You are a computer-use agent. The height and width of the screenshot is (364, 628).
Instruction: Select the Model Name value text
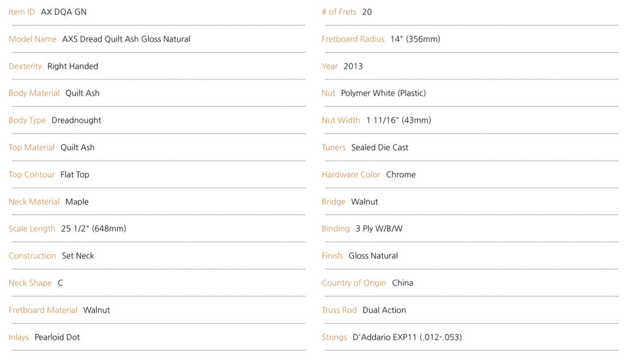[126, 39]
